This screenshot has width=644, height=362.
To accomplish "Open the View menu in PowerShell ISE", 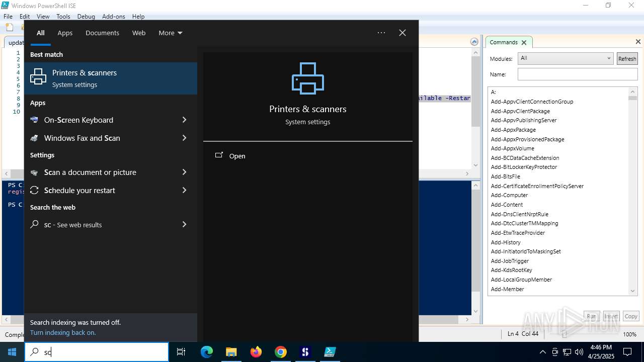I will point(43,16).
